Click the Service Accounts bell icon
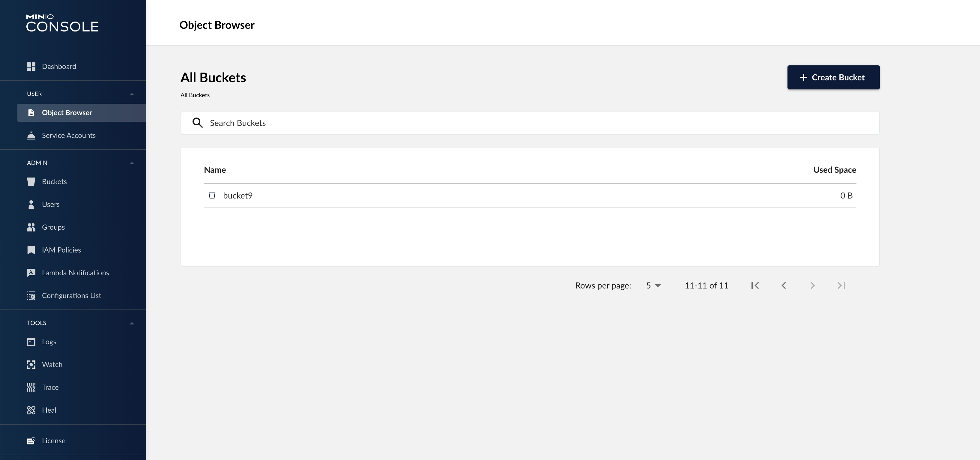Screen dimensions: 980x460 [x=31, y=136]
